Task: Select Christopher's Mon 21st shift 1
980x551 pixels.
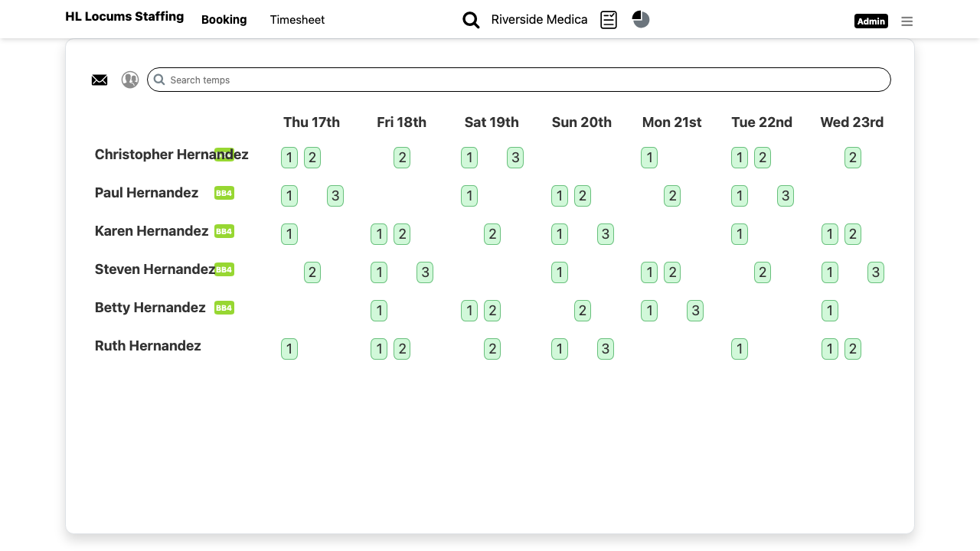Action: pyautogui.click(x=649, y=158)
